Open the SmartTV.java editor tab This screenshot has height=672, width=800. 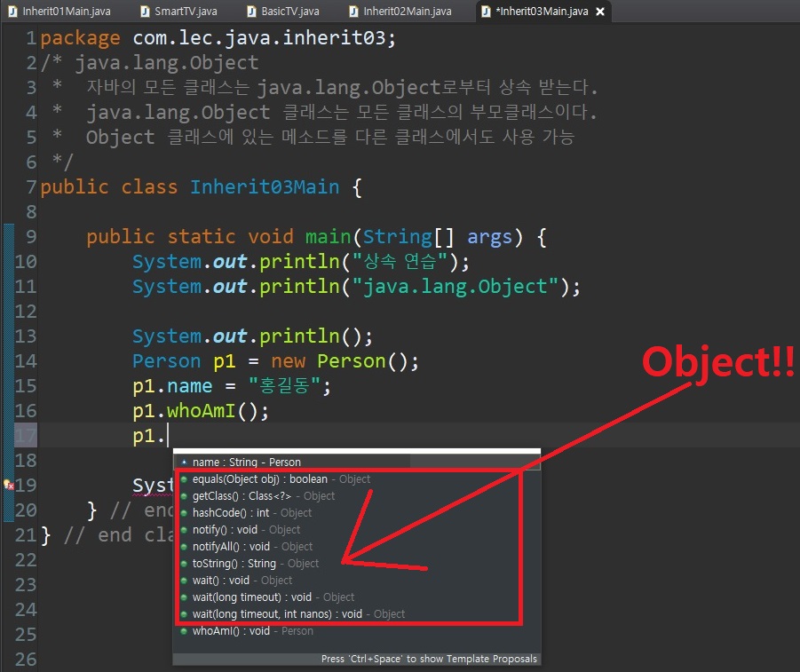coord(179,12)
